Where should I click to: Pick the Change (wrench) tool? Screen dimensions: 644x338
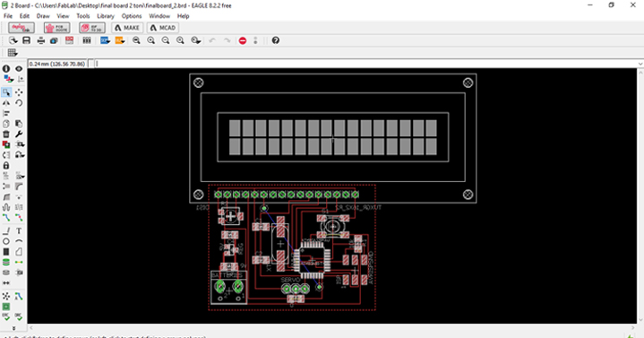tap(19, 134)
